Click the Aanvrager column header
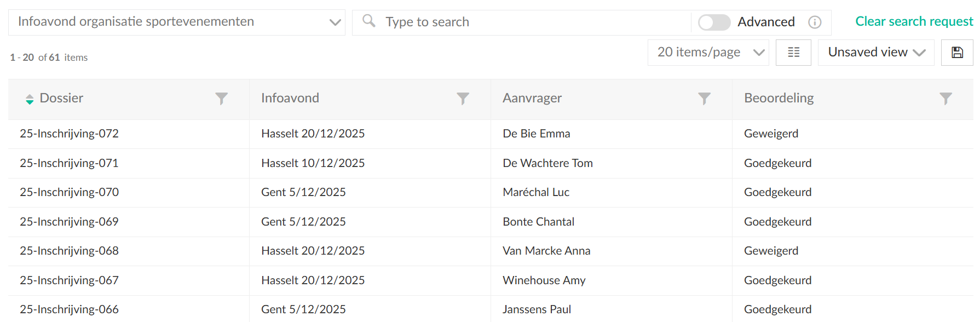Image resolution: width=980 pixels, height=322 pixels. (x=532, y=98)
